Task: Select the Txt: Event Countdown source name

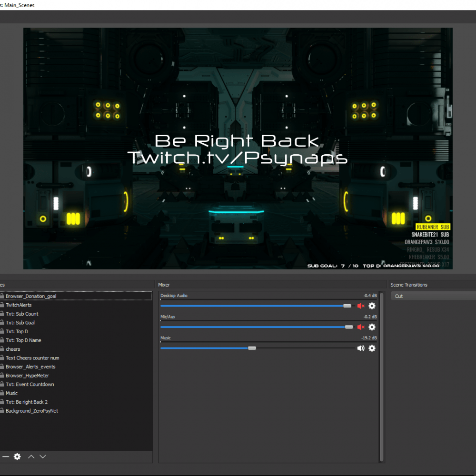Action: pos(30,384)
